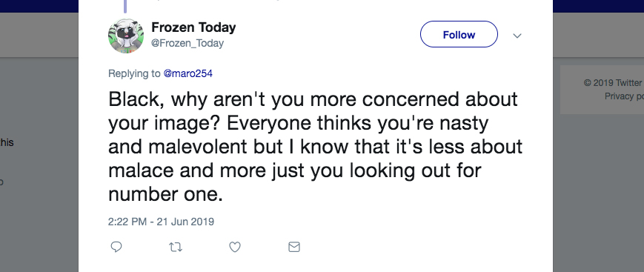Open the Privacy policy footer link
The width and height of the screenshot is (644, 272).
(624, 96)
